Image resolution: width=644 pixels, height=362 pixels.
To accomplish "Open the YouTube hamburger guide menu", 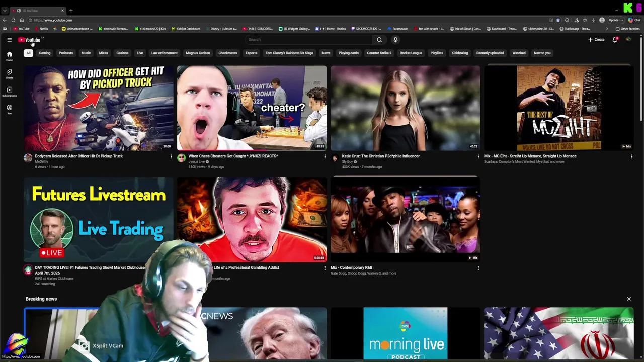I will tap(9, 40).
